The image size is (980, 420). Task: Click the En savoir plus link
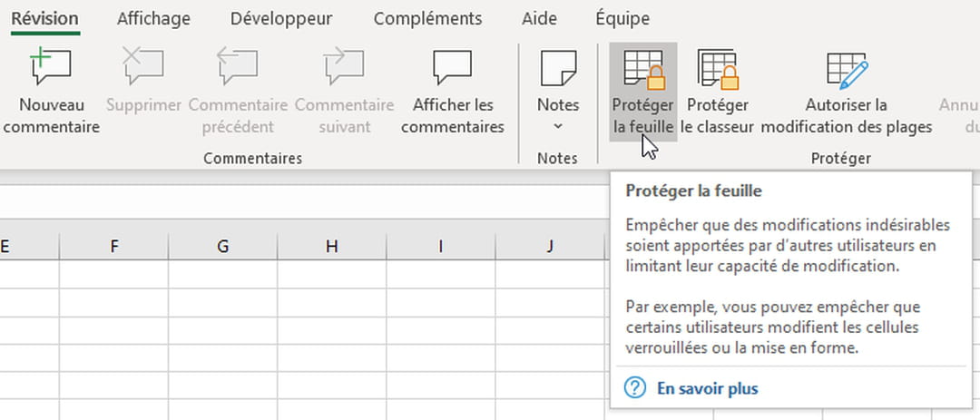[708, 389]
